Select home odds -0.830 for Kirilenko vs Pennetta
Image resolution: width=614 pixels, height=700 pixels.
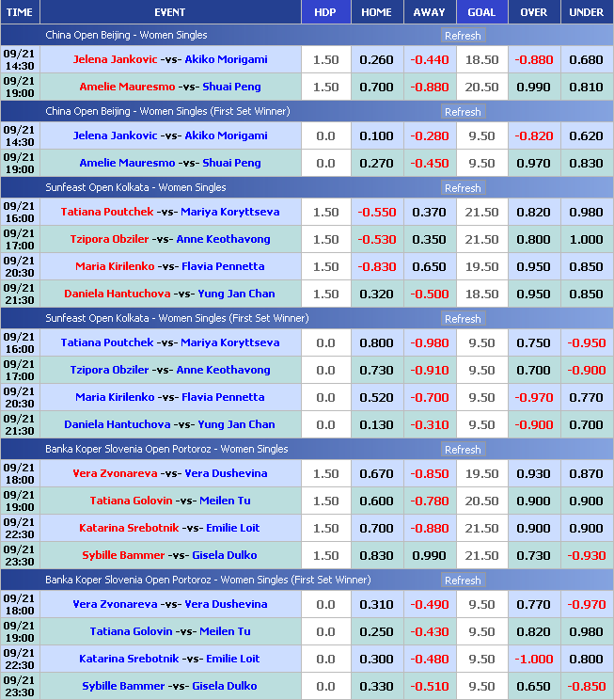click(x=376, y=266)
